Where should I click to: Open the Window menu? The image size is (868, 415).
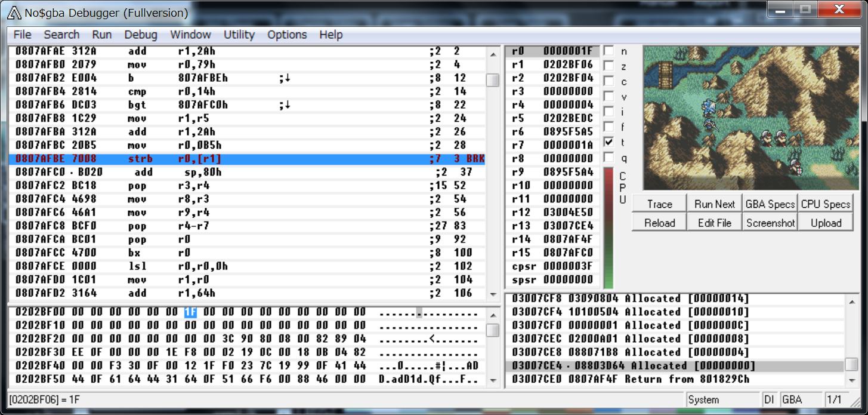(x=190, y=35)
